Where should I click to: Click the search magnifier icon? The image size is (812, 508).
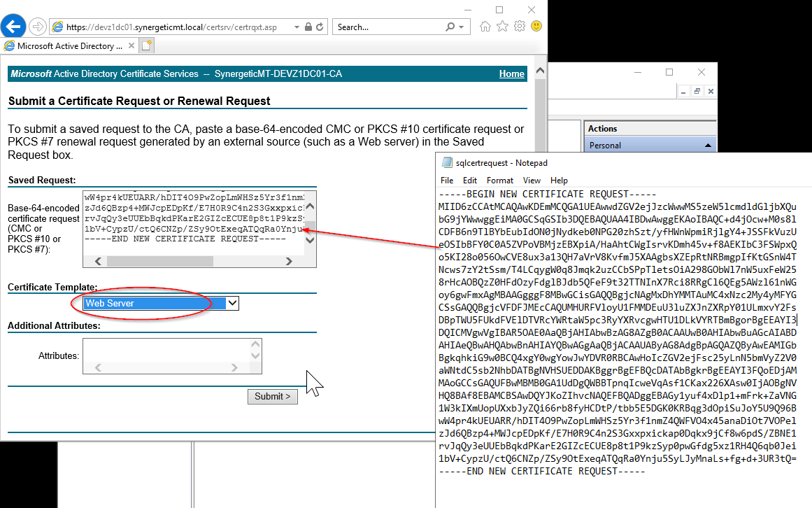(x=450, y=27)
